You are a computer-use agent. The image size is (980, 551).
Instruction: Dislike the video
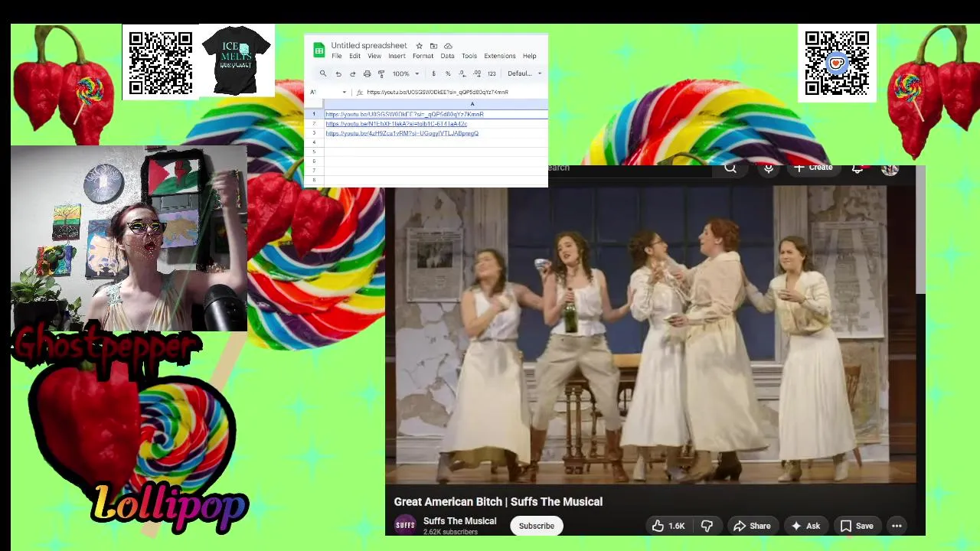tap(707, 526)
